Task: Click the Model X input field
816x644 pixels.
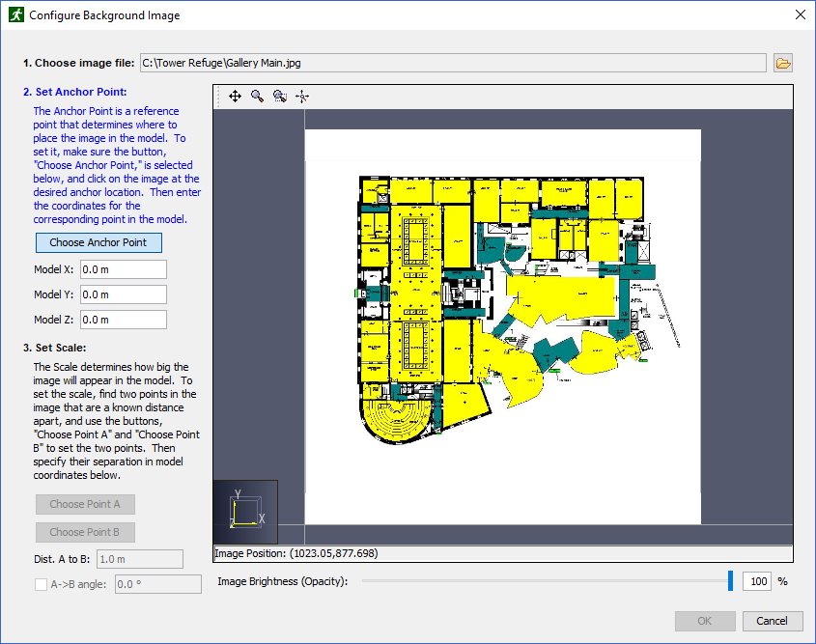Action: pos(124,269)
